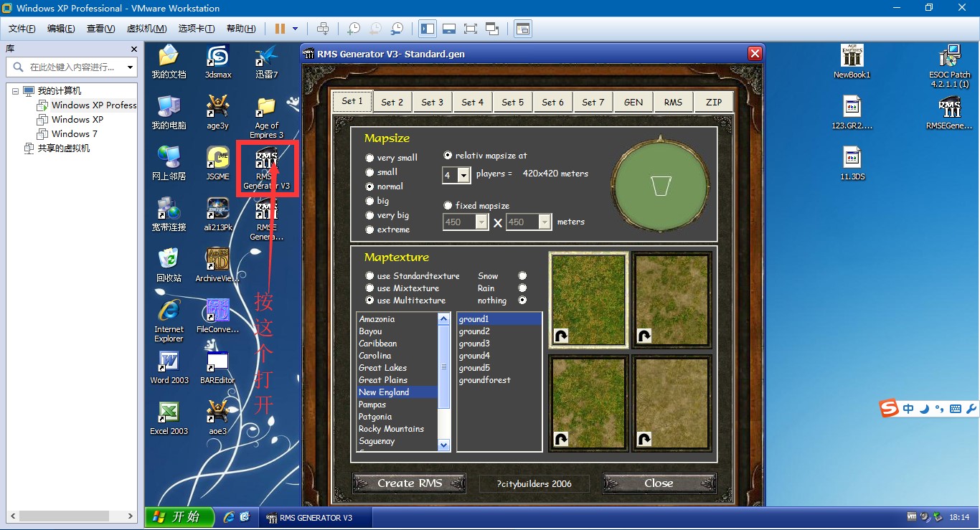980x530 pixels.
Task: Click the VMware pause virtual machine icon
Action: click(x=280, y=29)
